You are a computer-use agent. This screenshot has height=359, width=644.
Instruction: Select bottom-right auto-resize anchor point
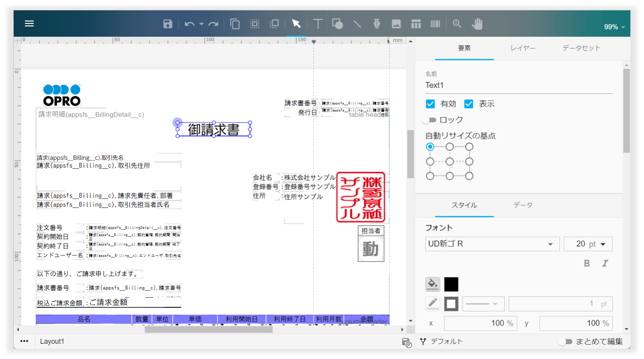469,176
